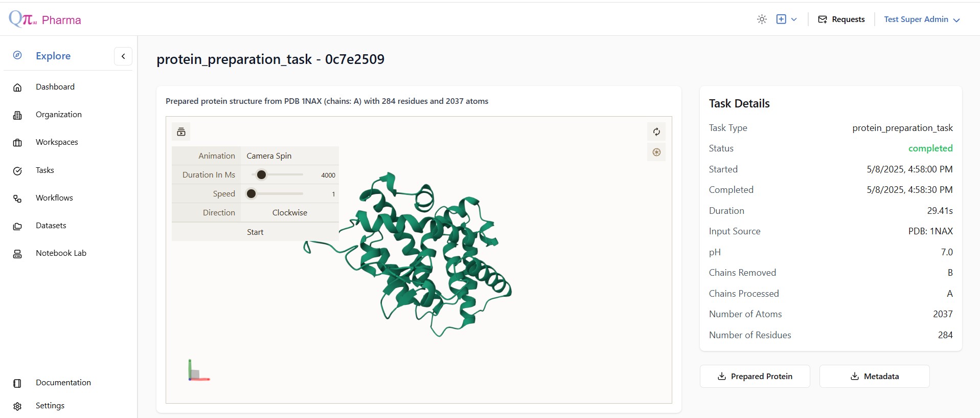The height and width of the screenshot is (418, 980).
Task: Collapse the sidebar with the chevron button
Action: click(123, 56)
